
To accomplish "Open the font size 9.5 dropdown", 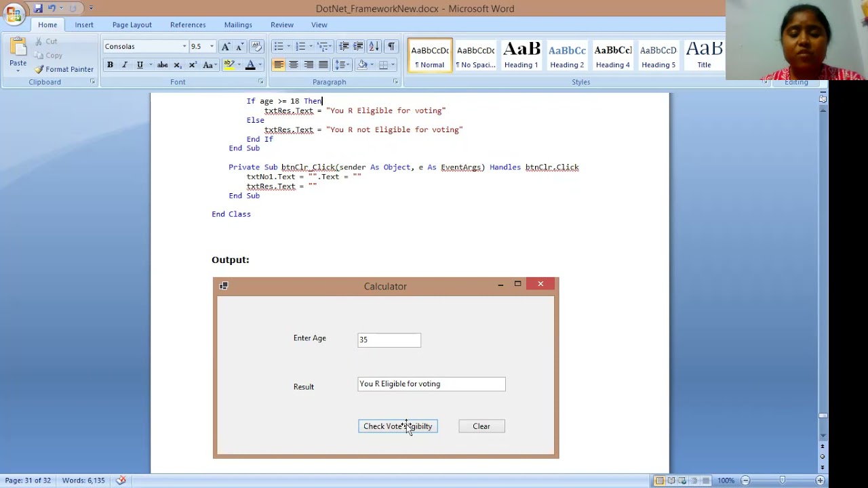I will tap(211, 46).
